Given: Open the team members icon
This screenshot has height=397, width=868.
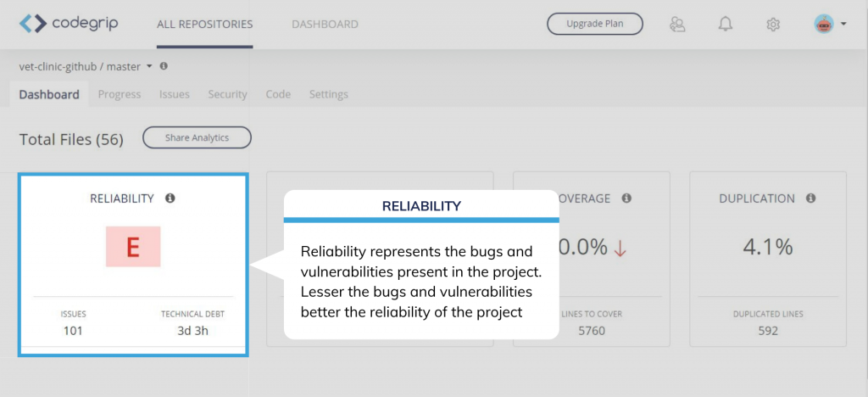Looking at the screenshot, I should (677, 24).
